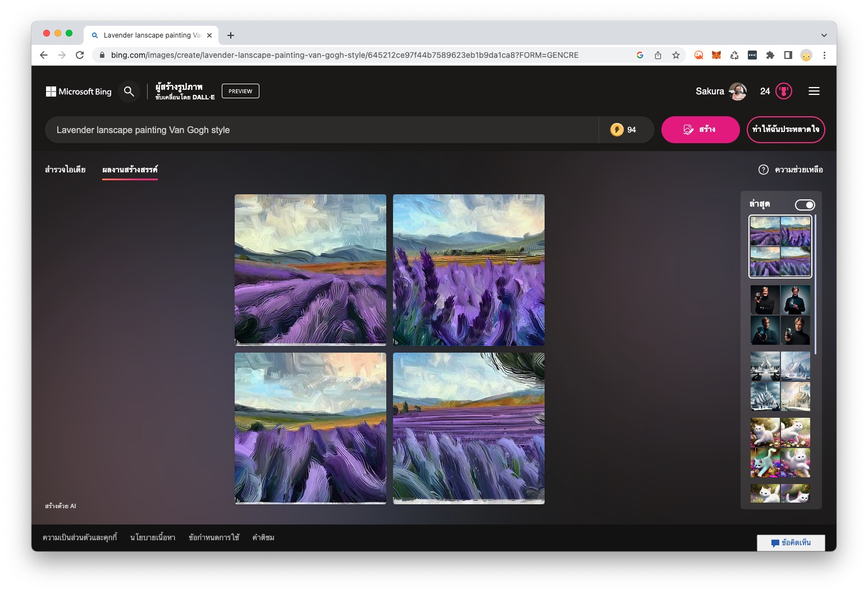
Task: Reload the page
Action: [80, 55]
